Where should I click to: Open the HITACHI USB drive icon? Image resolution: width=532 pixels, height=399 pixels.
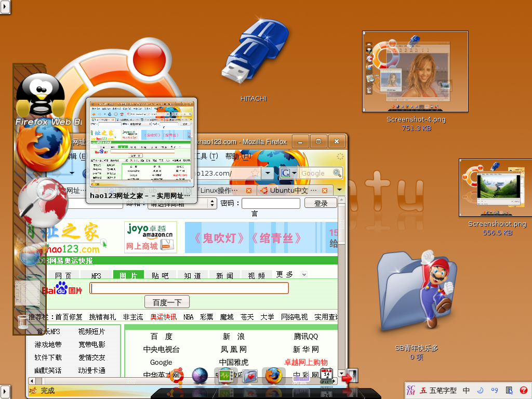(x=255, y=50)
